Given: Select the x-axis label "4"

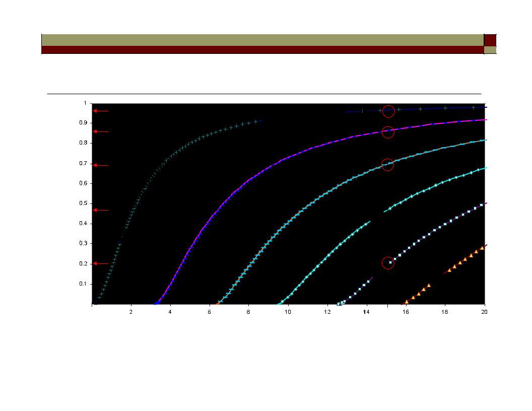Looking at the screenshot, I should tap(170, 312).
